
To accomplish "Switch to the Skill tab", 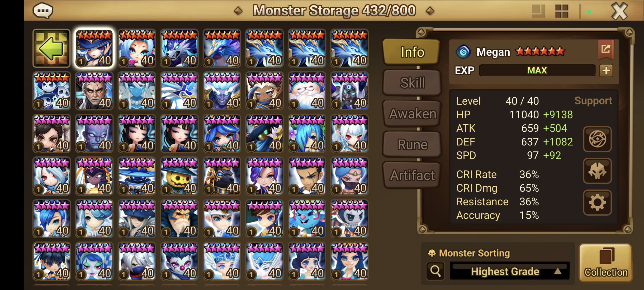I will 412,83.
